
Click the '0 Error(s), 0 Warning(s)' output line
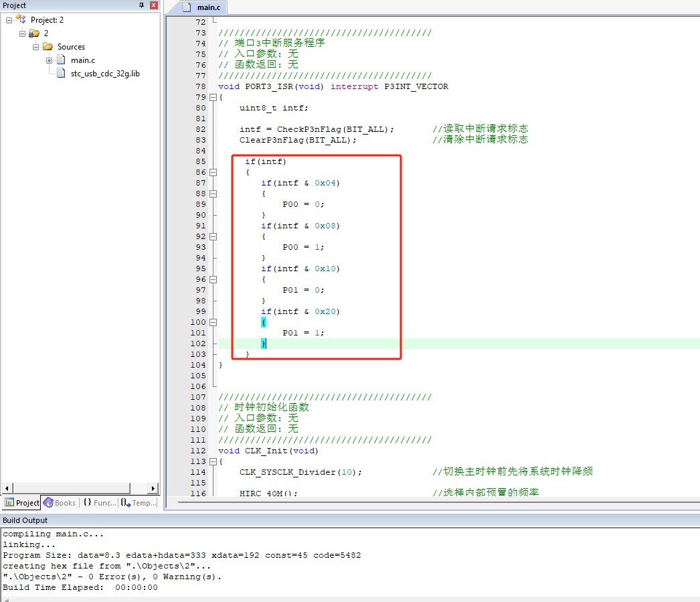112,577
